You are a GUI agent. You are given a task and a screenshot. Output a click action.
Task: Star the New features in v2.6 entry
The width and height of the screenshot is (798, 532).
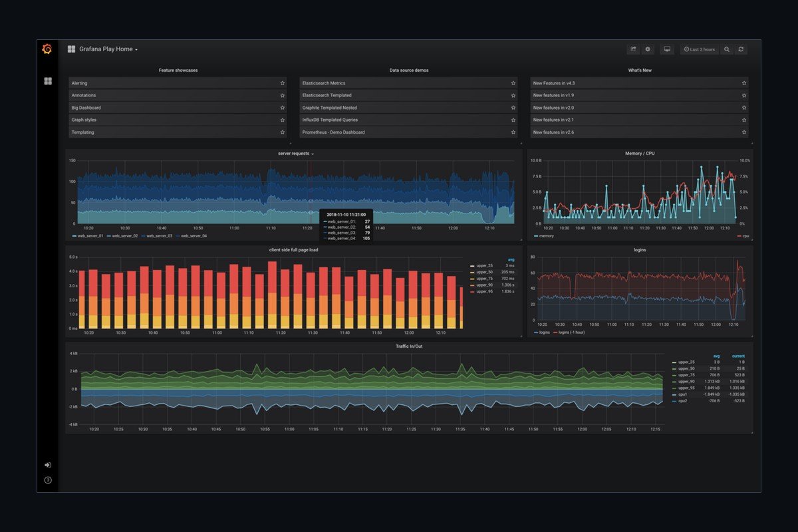(744, 132)
